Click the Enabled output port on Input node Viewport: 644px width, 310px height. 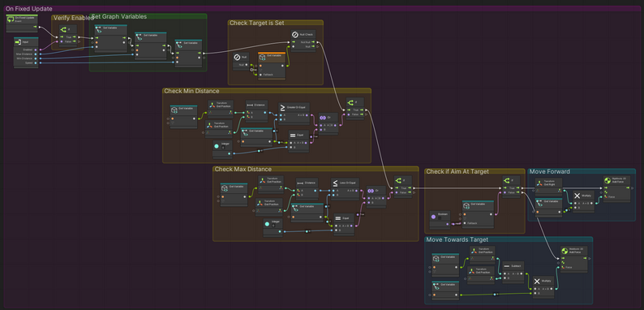click(x=36, y=50)
